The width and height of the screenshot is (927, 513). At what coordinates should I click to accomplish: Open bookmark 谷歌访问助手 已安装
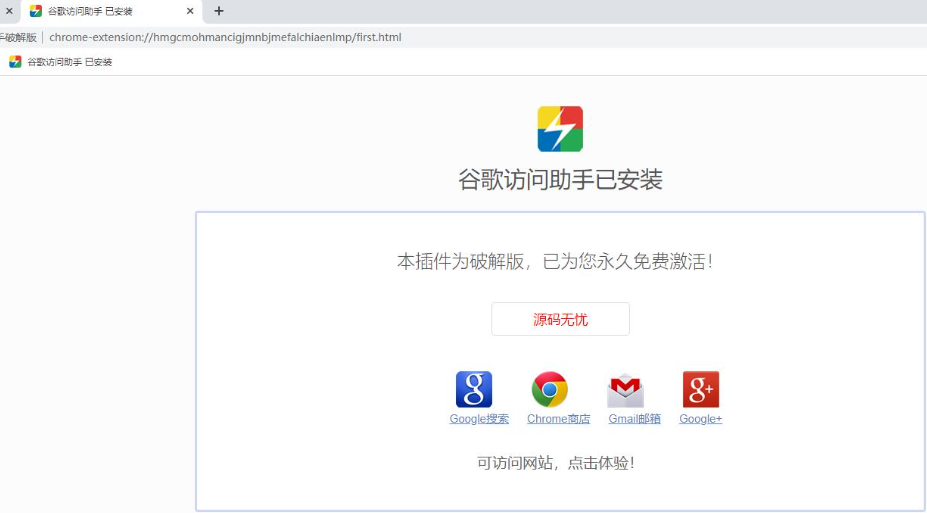click(x=61, y=61)
